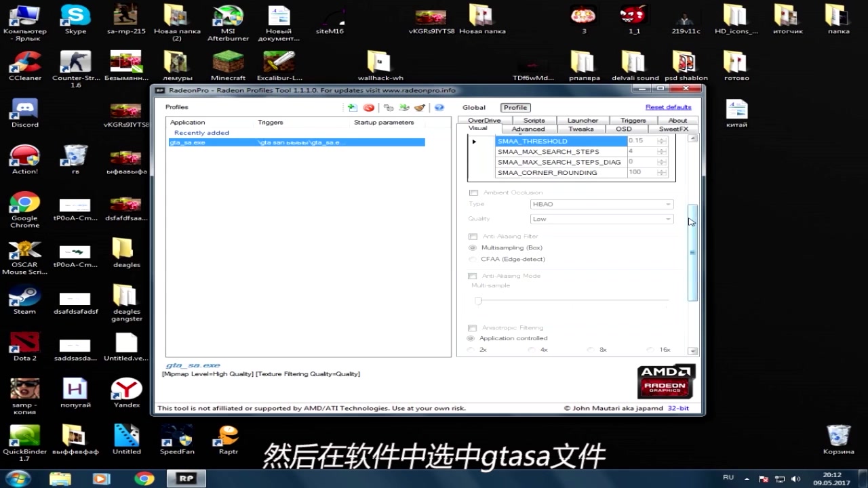The image size is (868, 488).
Task: Click the broom clean-up icon in Profiles toolbar
Action: tap(420, 108)
